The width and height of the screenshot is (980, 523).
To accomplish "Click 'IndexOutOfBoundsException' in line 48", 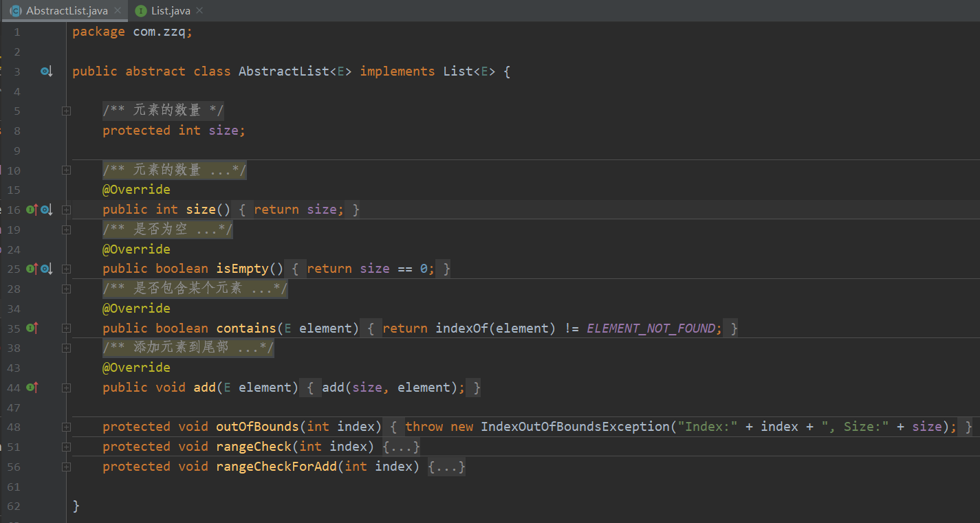I will 575,427.
